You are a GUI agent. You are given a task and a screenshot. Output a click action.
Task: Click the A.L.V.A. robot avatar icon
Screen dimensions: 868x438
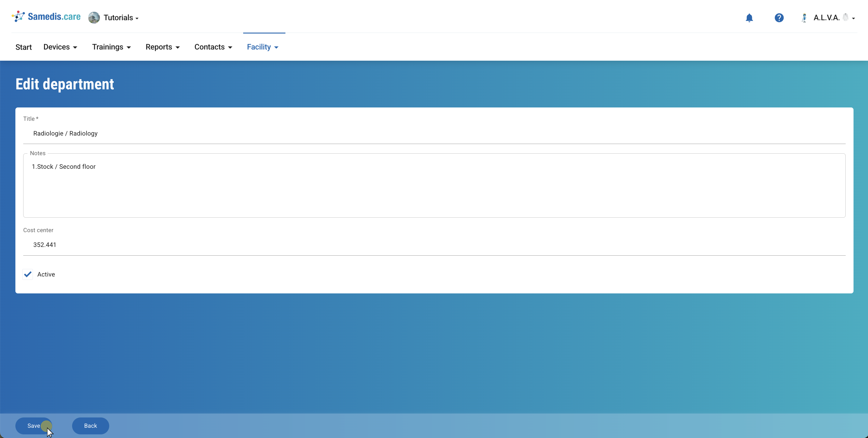click(804, 18)
